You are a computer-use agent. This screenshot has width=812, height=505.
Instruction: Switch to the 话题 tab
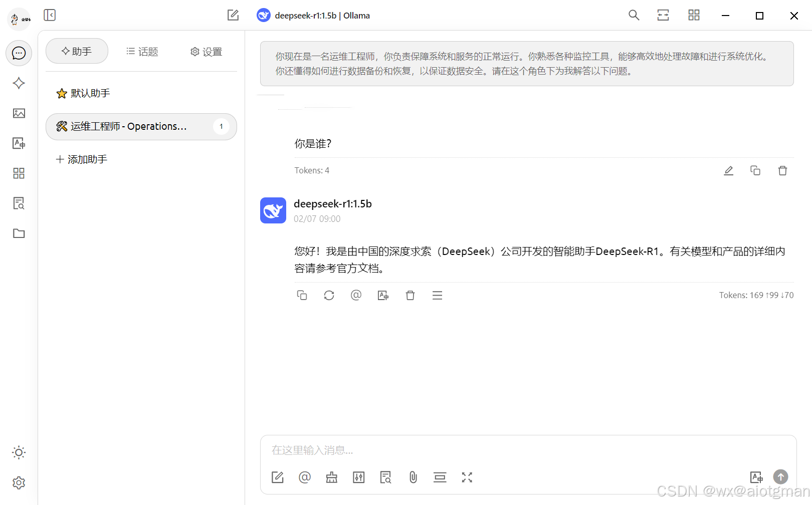click(142, 52)
